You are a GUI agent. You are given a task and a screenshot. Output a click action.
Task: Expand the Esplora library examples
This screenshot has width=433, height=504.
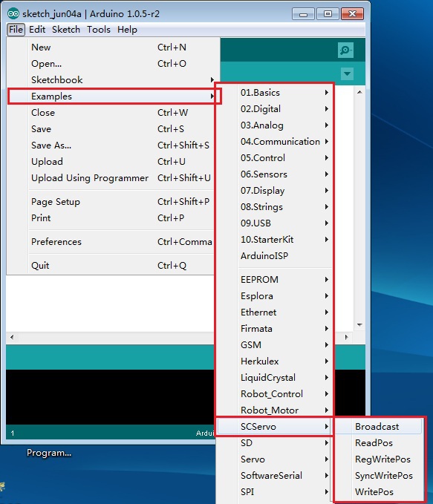coord(275,296)
